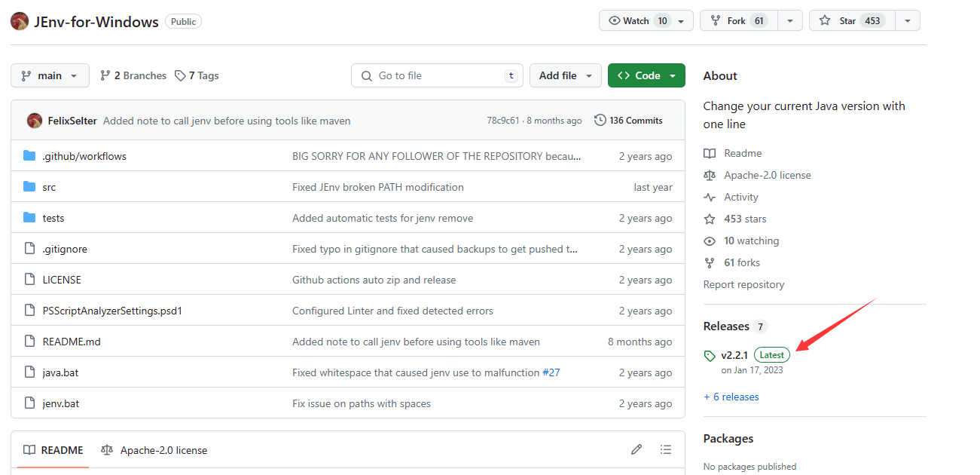Open the v2.2.1 latest release link
The width and height of the screenshot is (980, 475).
pyautogui.click(x=734, y=355)
